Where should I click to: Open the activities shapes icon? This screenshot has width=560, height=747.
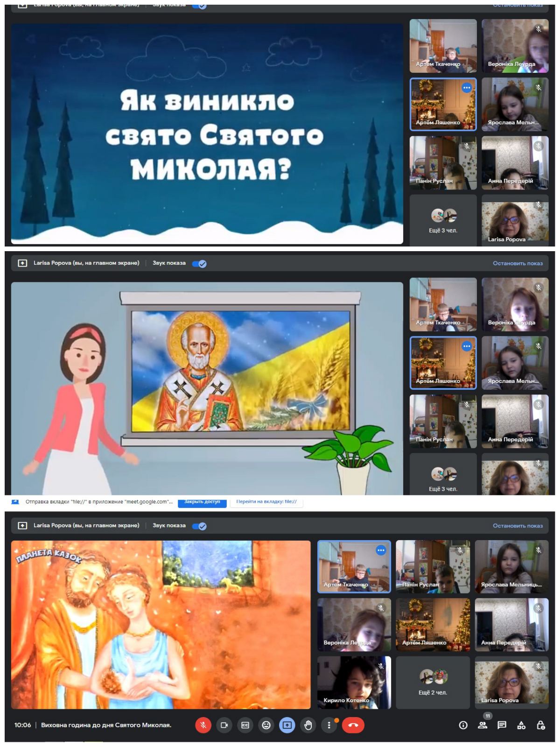click(x=521, y=725)
